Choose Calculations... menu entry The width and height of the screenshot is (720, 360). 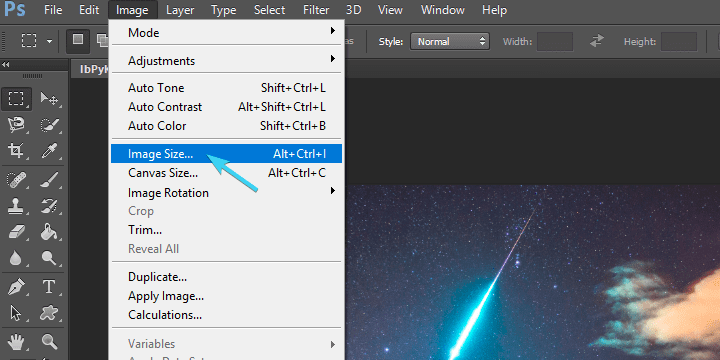coord(227,315)
